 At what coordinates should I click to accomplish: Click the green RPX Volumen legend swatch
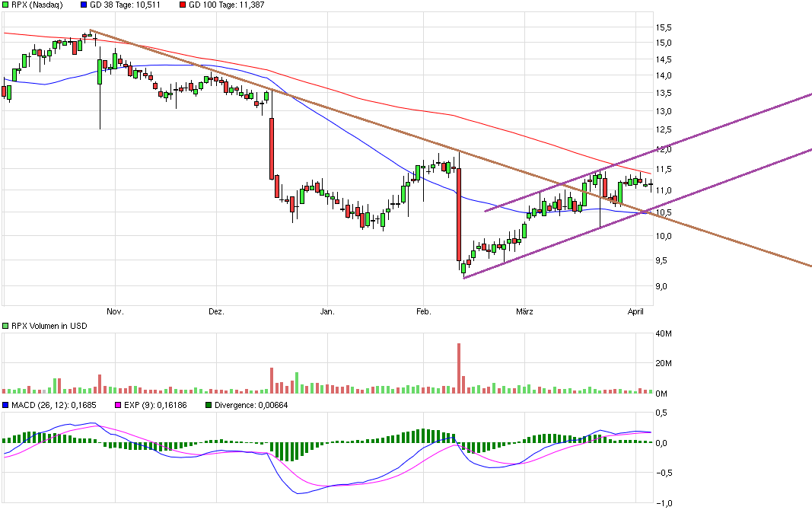7,326
